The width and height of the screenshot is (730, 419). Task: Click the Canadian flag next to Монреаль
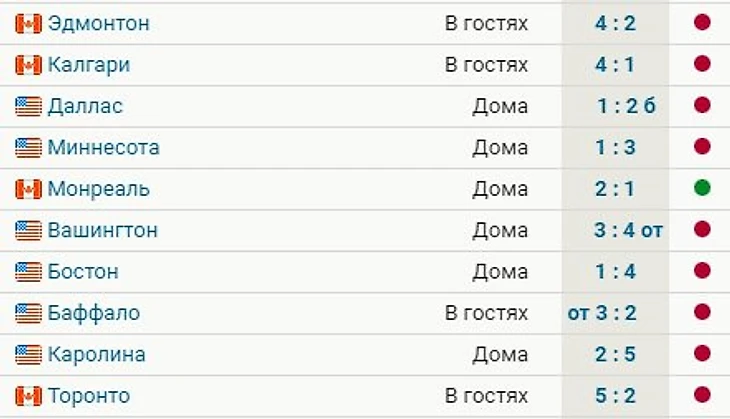tap(28, 189)
